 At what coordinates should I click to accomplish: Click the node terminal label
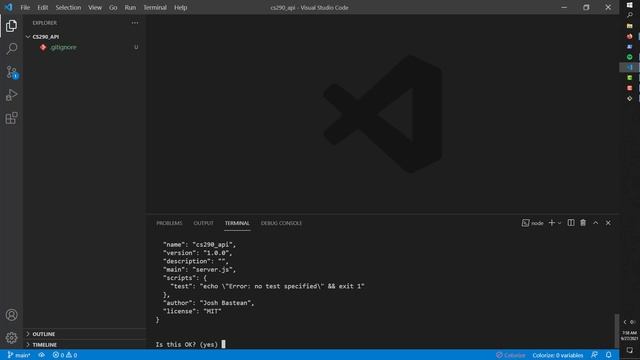(x=533, y=223)
